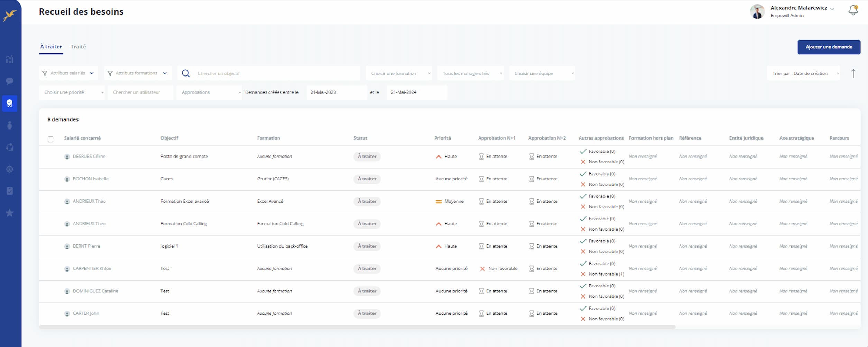This screenshot has width=868, height=347.
Task: Open the target objectives sidebar icon
Action: [x=10, y=169]
